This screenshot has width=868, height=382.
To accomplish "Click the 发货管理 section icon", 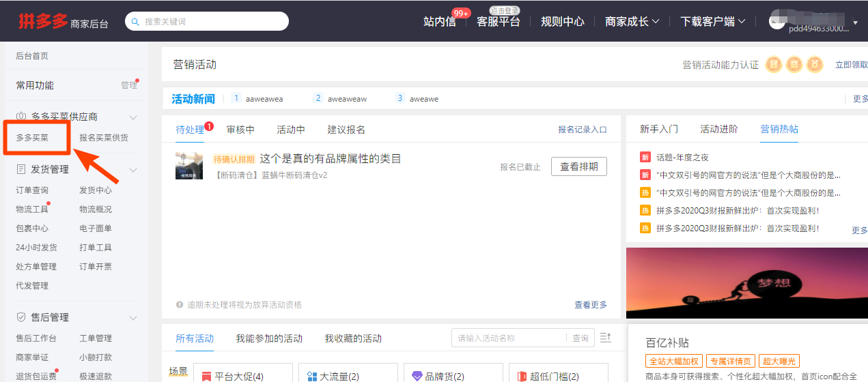I will point(21,169).
